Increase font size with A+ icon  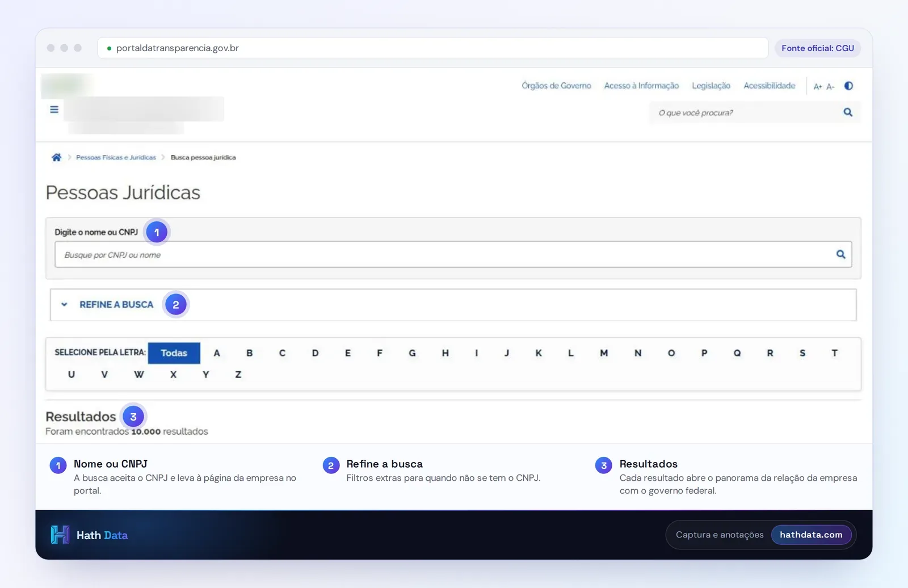pyautogui.click(x=817, y=86)
